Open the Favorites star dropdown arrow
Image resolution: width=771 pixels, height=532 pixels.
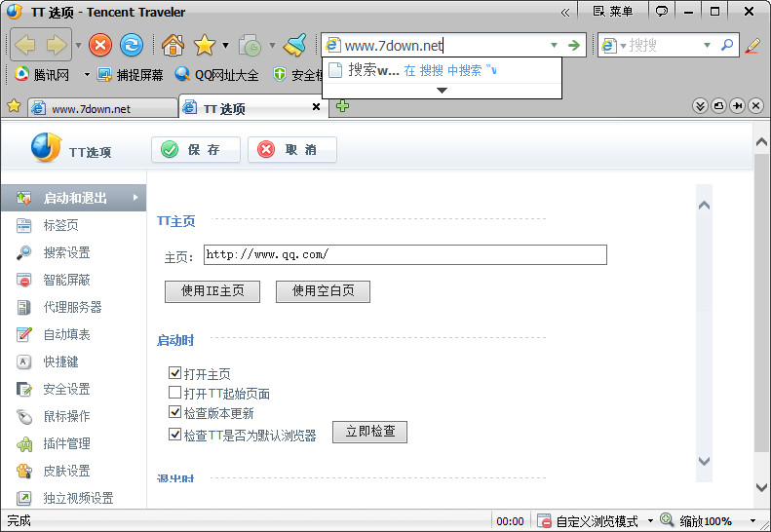pos(225,45)
